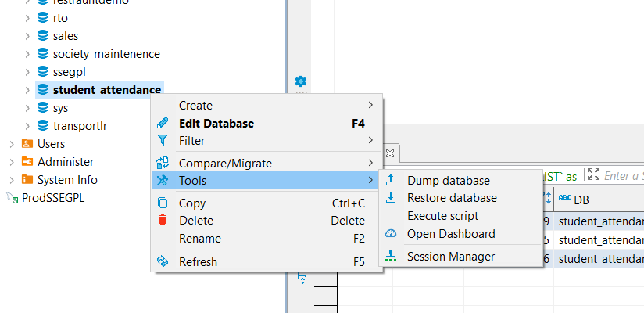
Task: Choose Edit Database from context menu
Action: tap(267, 124)
